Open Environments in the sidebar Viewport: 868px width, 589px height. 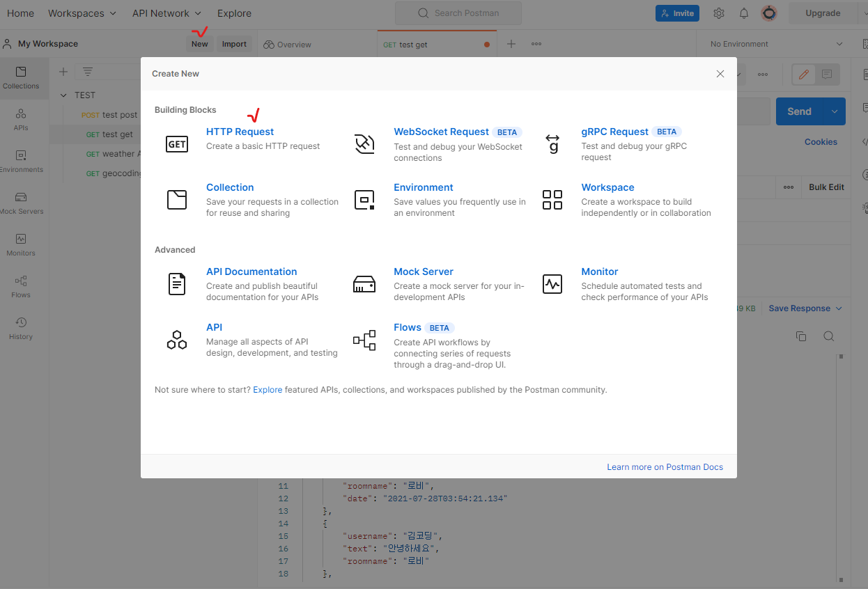[21, 162]
